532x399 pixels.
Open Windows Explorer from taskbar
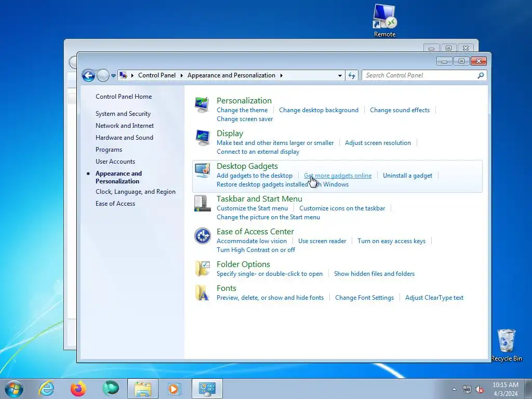(x=143, y=389)
